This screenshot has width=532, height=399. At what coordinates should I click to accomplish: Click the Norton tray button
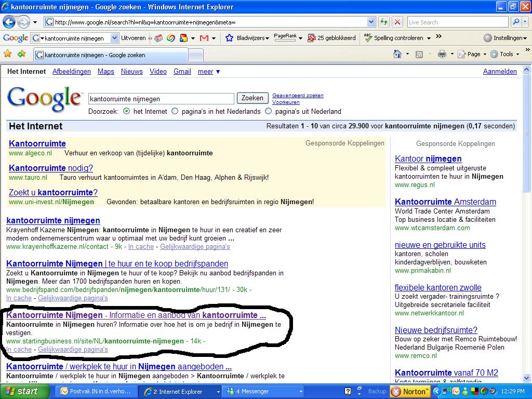pyautogui.click(x=410, y=392)
